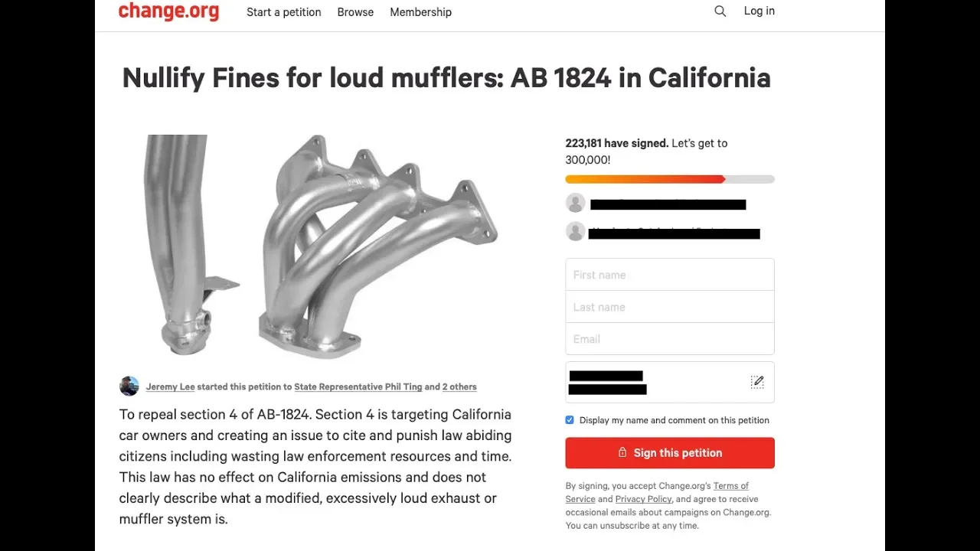Expand the 2 others recipients link
This screenshot has width=980, height=551.
[459, 386]
